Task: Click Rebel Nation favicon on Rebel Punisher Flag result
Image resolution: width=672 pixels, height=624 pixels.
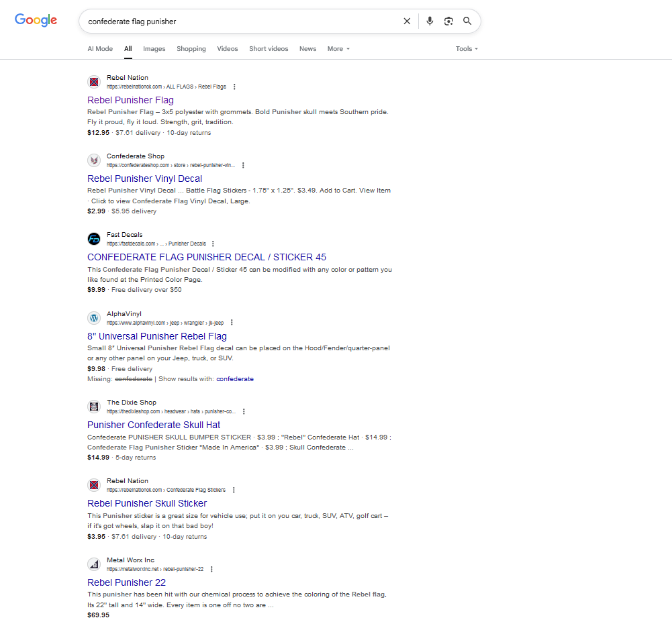Action: pyautogui.click(x=94, y=81)
